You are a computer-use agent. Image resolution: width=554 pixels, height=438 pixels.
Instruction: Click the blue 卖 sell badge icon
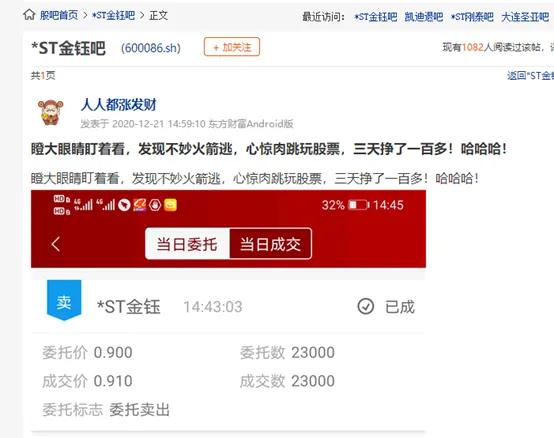[64, 300]
